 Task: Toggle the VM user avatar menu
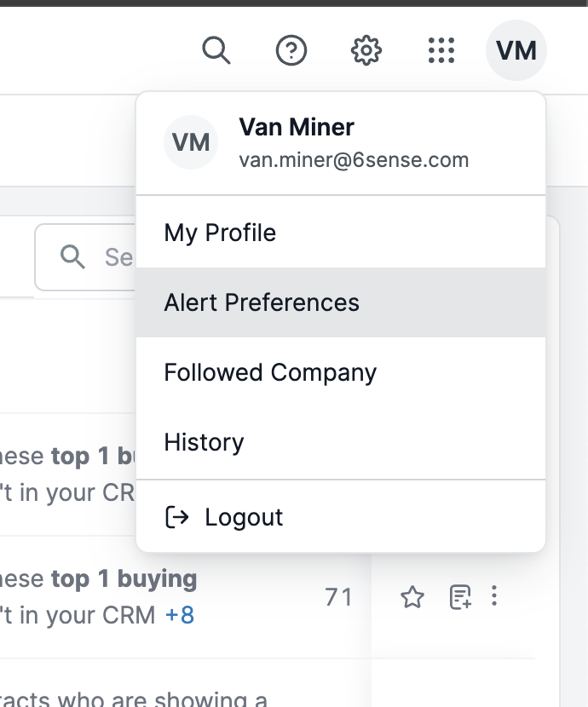point(516,50)
